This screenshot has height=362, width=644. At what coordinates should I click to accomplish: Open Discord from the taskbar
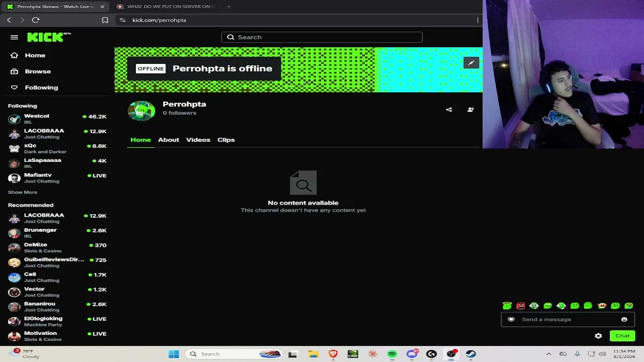412,354
